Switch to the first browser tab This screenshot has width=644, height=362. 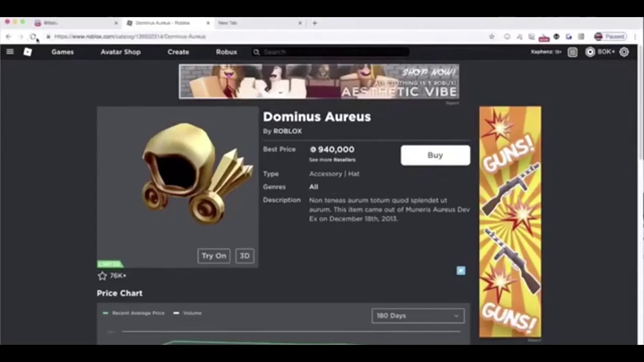pyautogui.click(x=75, y=23)
